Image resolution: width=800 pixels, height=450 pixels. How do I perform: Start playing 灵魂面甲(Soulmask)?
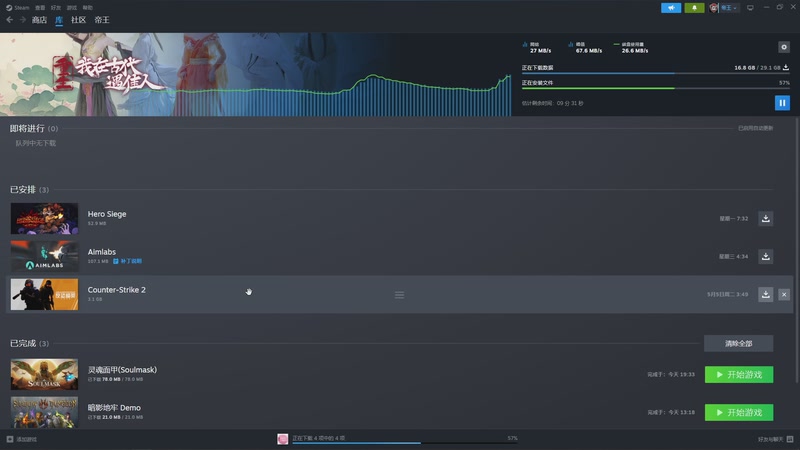click(x=739, y=374)
